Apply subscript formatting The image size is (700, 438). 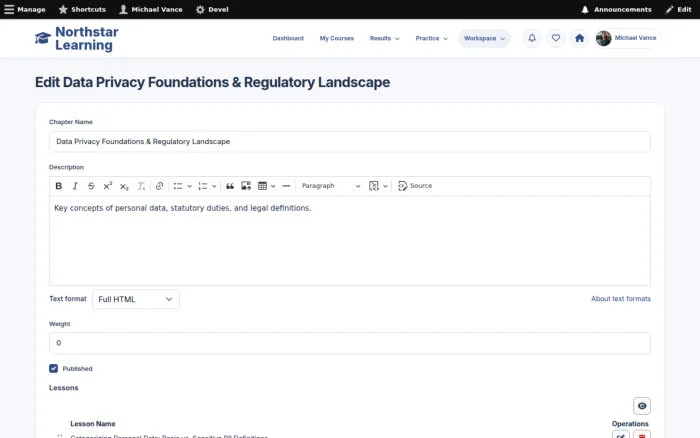[124, 186]
